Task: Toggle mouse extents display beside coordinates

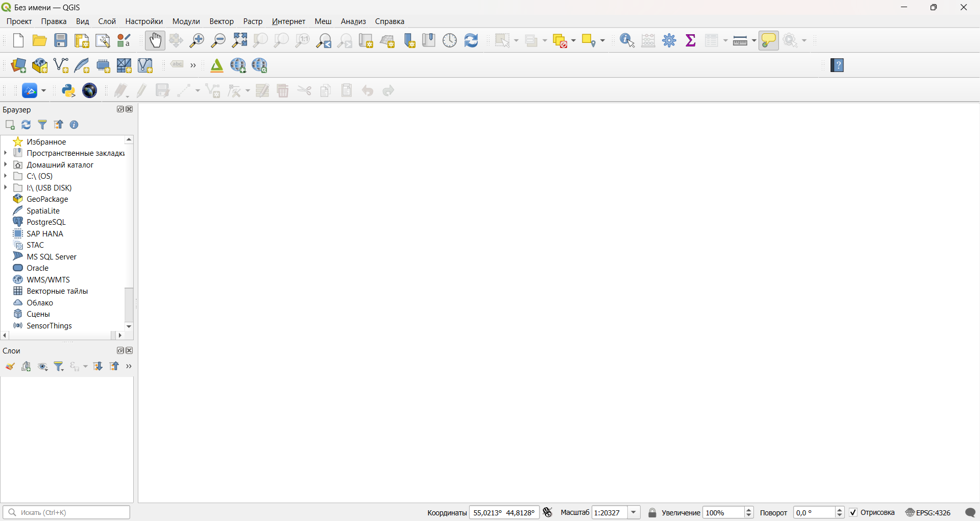Action: 548,513
